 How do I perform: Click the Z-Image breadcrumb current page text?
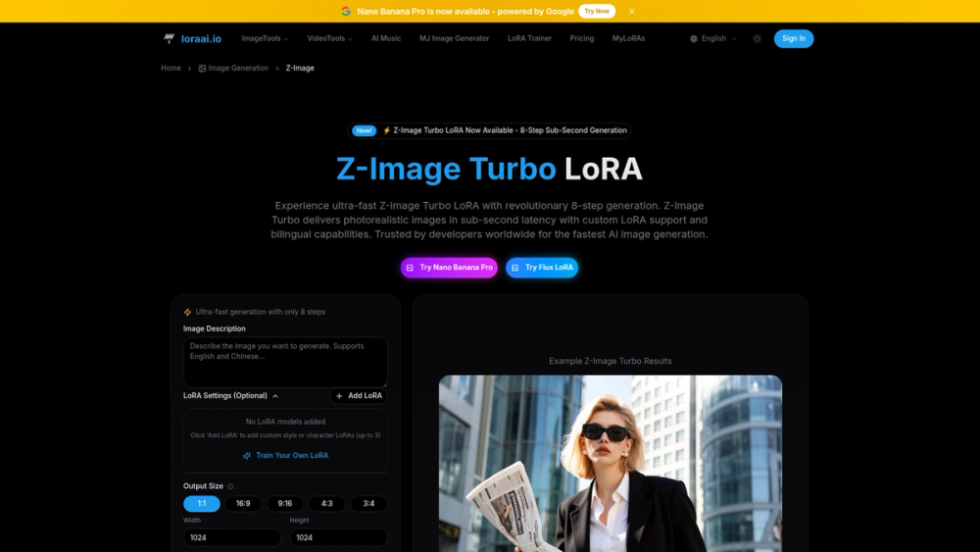pyautogui.click(x=300, y=68)
